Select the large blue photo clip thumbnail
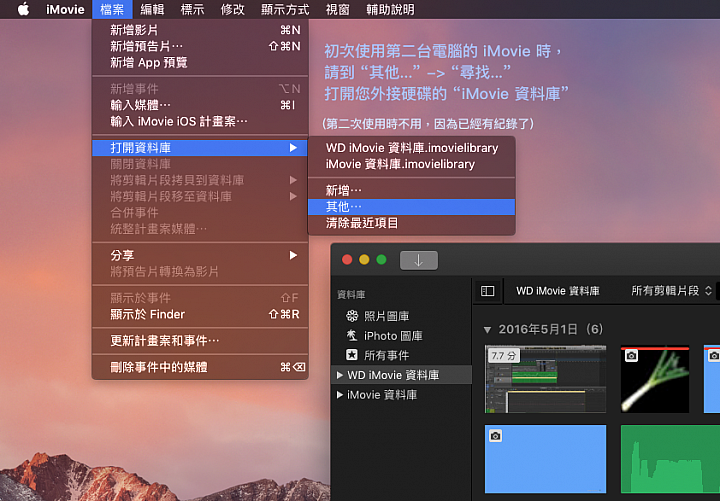The width and height of the screenshot is (720, 501). [x=546, y=459]
